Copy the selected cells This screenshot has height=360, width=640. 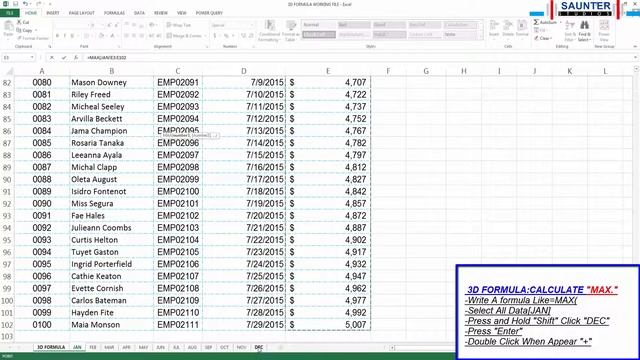[x=25, y=30]
